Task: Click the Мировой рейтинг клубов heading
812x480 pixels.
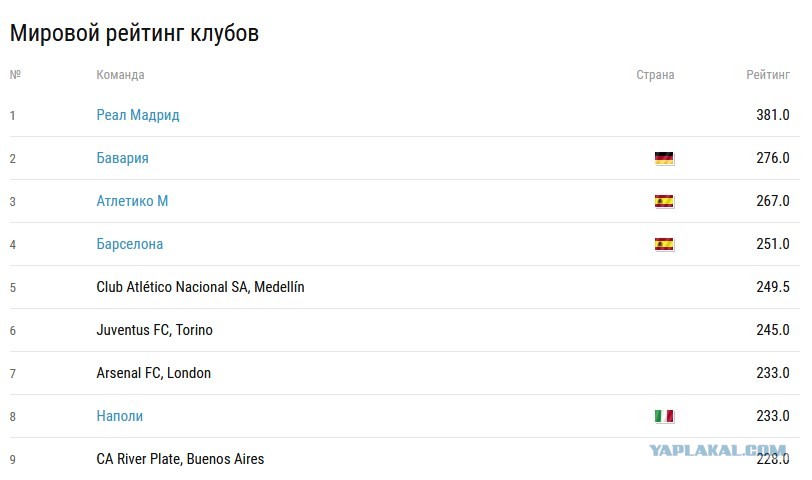Action: coord(134,33)
